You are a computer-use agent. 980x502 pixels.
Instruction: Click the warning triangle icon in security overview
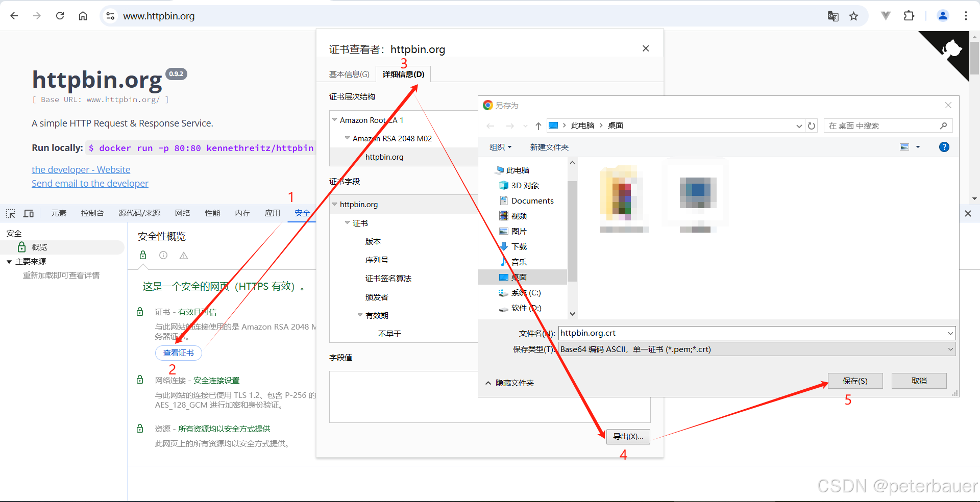(184, 255)
